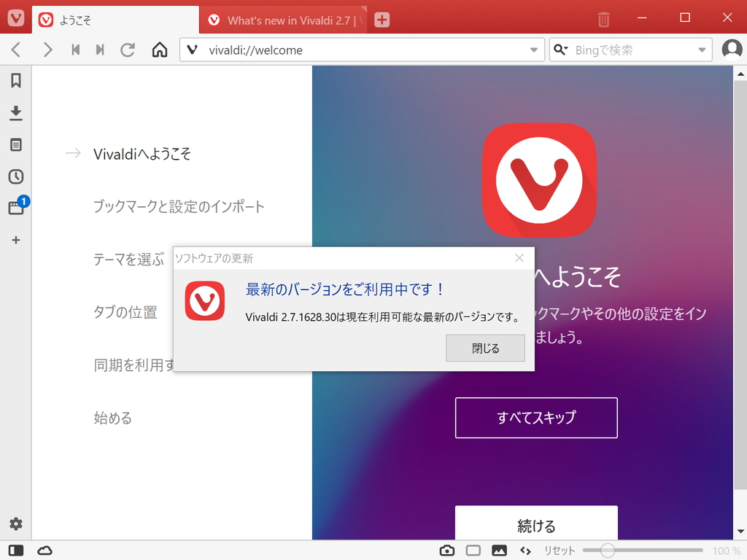Open the History panel
This screenshot has width=747, height=560.
[16, 176]
